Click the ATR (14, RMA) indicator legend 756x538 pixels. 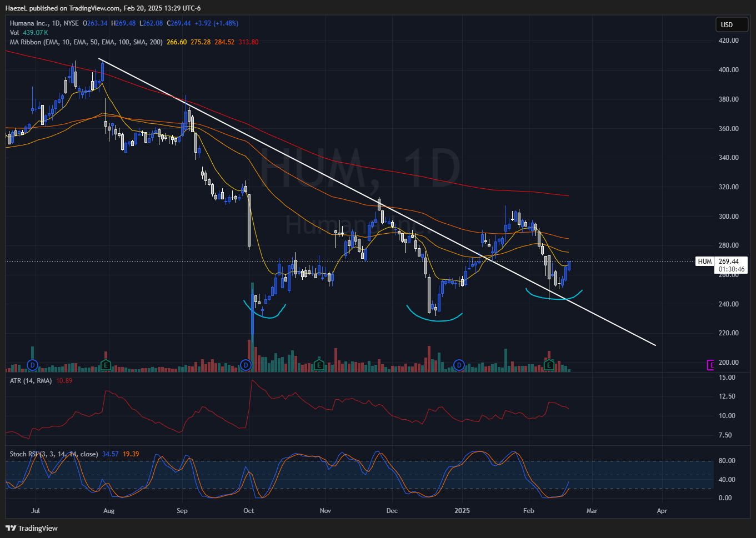pyautogui.click(x=31, y=381)
